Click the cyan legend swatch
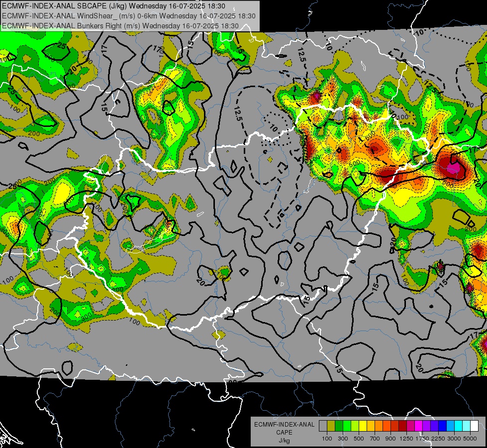487x448 pixels. 459,426
